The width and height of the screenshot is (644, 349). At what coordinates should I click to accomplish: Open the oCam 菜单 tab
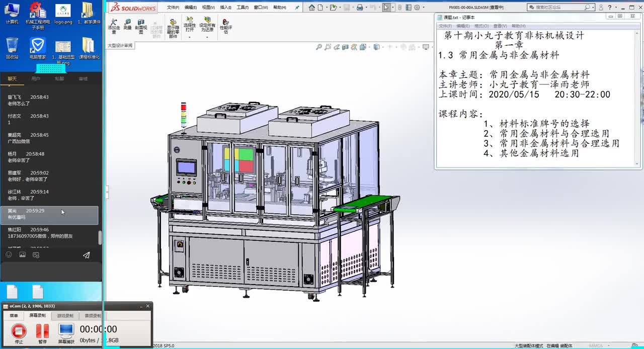point(14,316)
